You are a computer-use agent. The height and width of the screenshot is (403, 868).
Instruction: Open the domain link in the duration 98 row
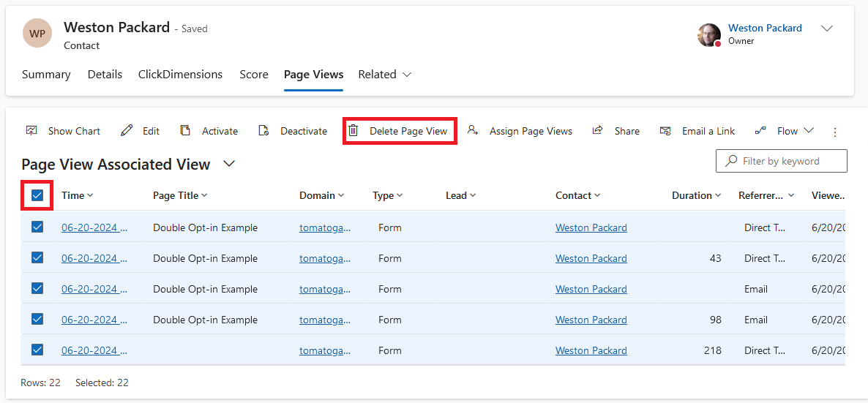(326, 320)
